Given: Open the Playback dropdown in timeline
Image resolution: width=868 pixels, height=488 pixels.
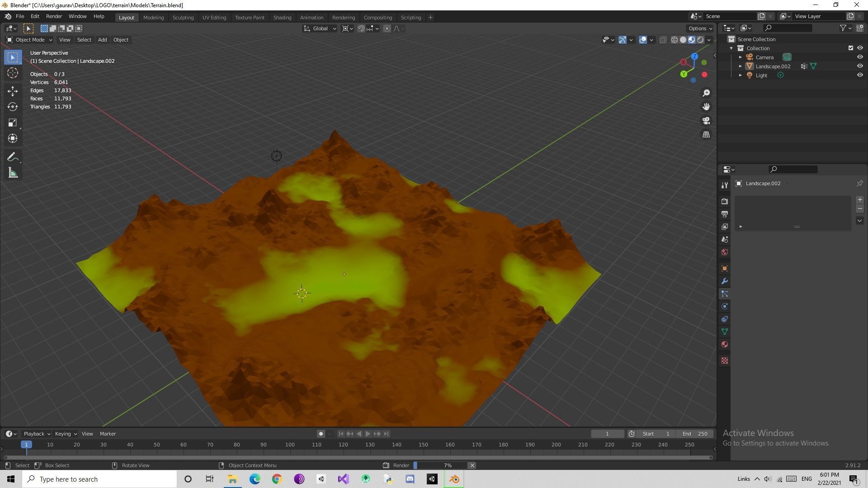Looking at the screenshot, I should pos(37,434).
